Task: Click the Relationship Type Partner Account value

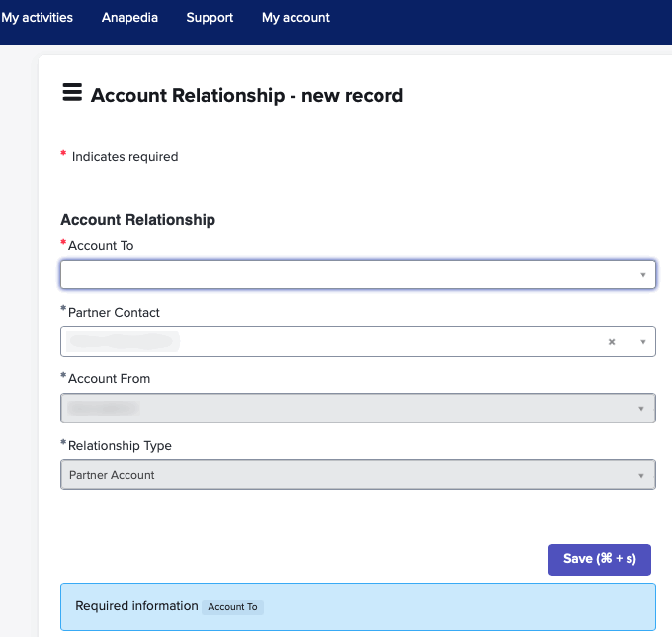Action: click(112, 475)
